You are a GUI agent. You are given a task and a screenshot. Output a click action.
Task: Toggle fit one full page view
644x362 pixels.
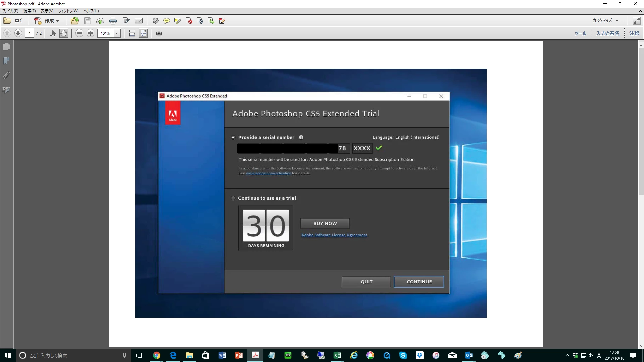(x=143, y=33)
